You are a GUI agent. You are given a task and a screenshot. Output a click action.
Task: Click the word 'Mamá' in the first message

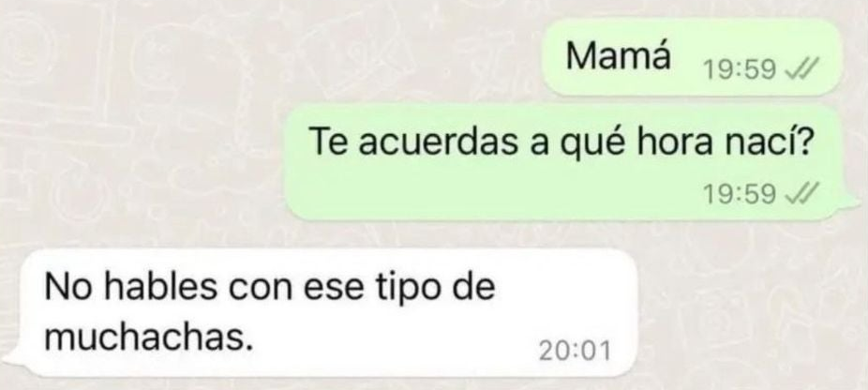[618, 56]
